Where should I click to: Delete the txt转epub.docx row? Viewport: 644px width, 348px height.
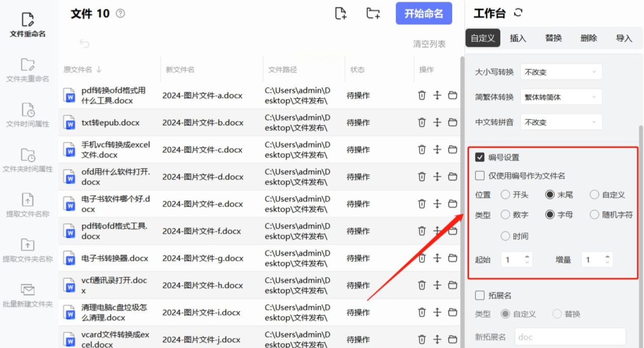(x=422, y=122)
